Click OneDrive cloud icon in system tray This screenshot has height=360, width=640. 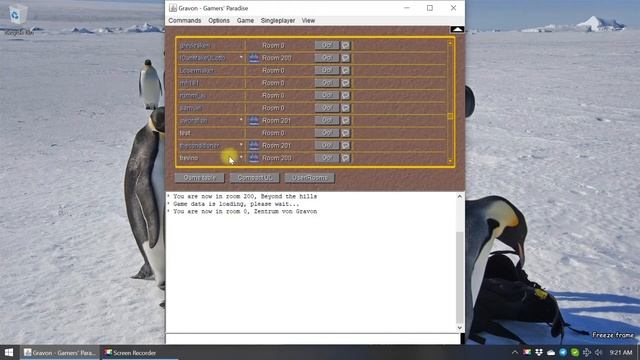click(551, 353)
